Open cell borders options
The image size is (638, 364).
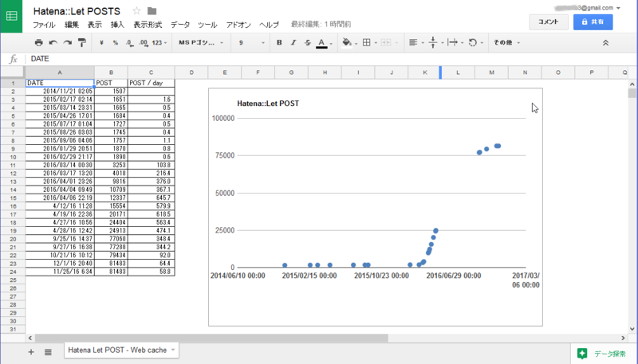coord(369,43)
